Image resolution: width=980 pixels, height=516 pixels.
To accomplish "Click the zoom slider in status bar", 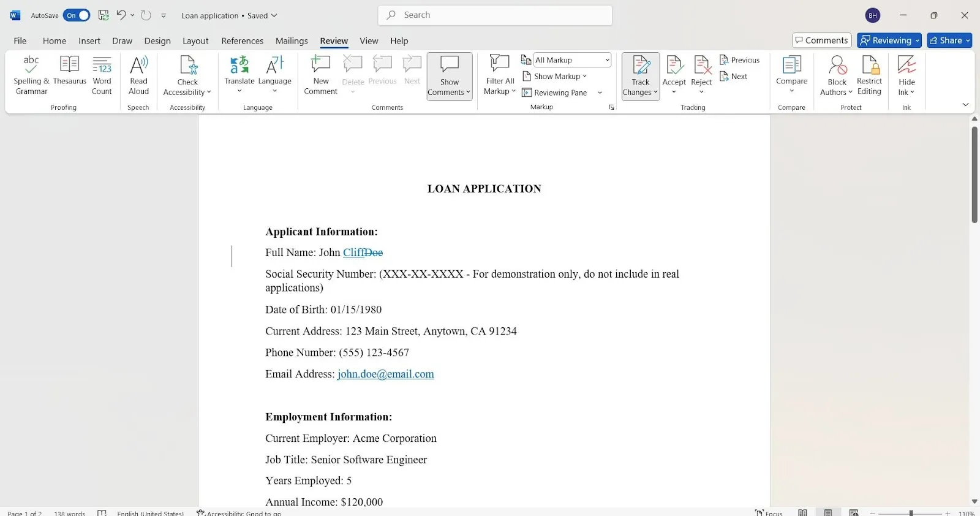I will click(911, 512).
